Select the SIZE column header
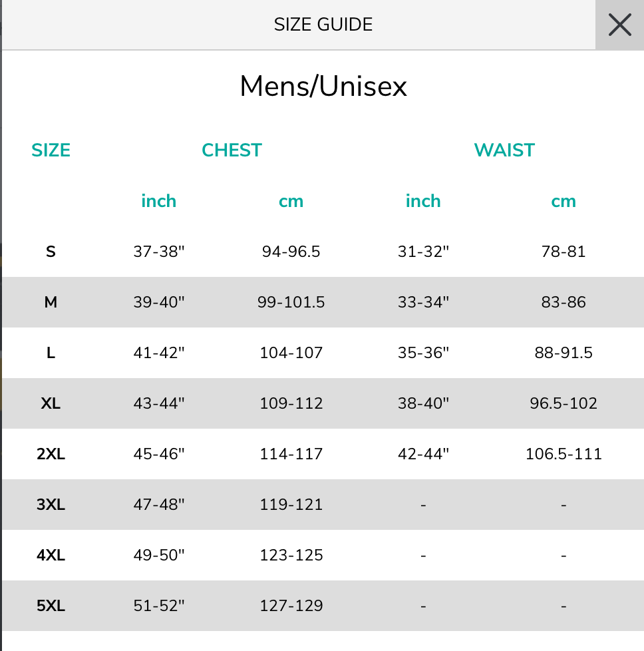 tap(51, 150)
